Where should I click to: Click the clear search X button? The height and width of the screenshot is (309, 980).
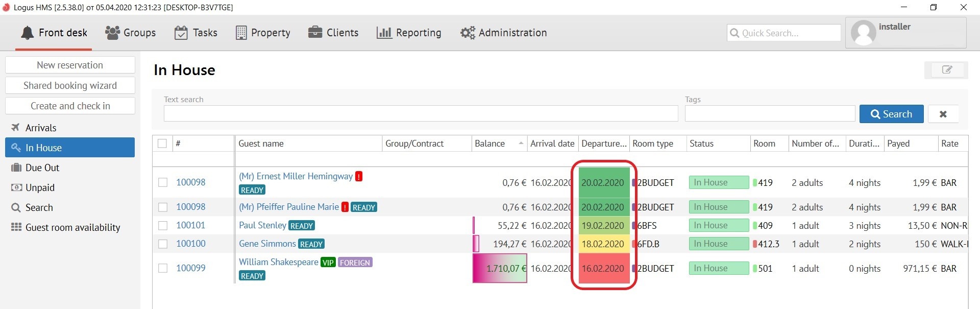(943, 114)
